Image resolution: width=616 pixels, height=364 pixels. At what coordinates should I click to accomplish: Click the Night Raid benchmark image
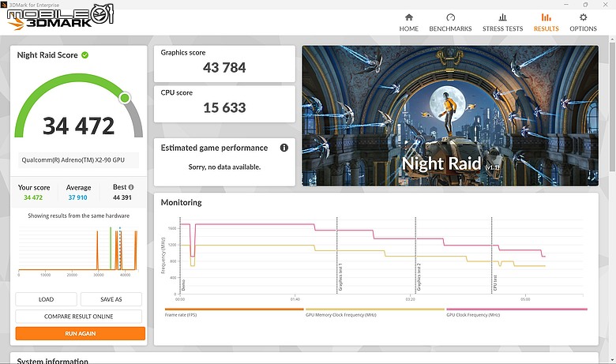[450, 116]
